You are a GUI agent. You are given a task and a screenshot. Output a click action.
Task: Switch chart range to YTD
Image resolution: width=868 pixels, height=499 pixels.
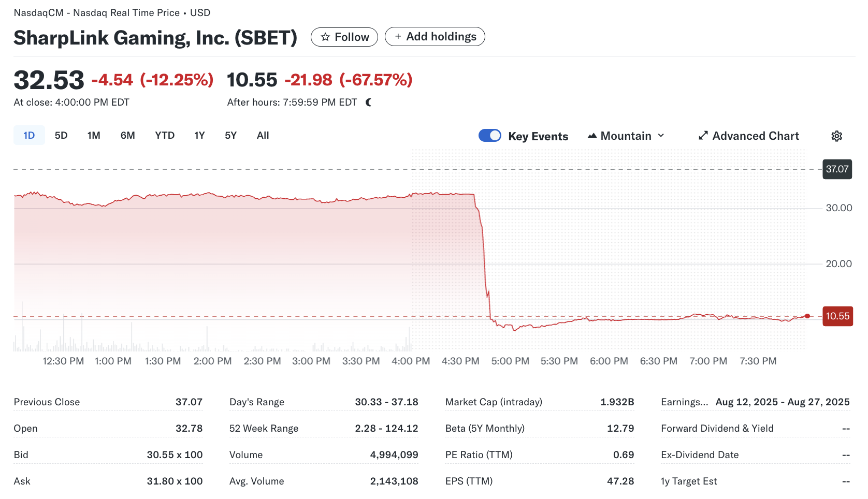[x=164, y=135]
